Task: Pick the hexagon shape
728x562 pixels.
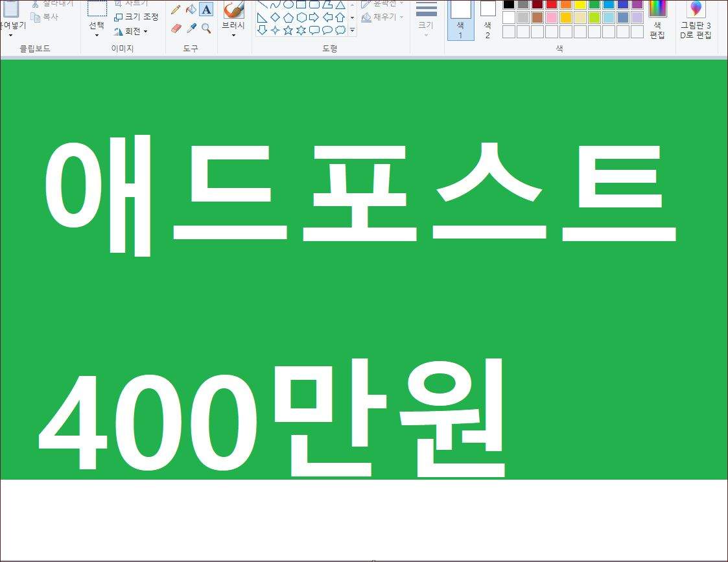Action: [x=301, y=18]
